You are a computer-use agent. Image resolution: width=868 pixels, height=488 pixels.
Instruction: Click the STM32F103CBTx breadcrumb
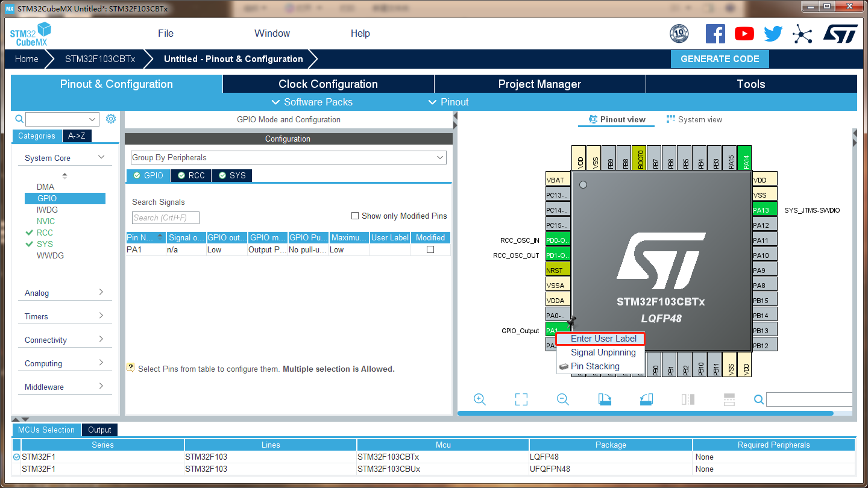100,59
